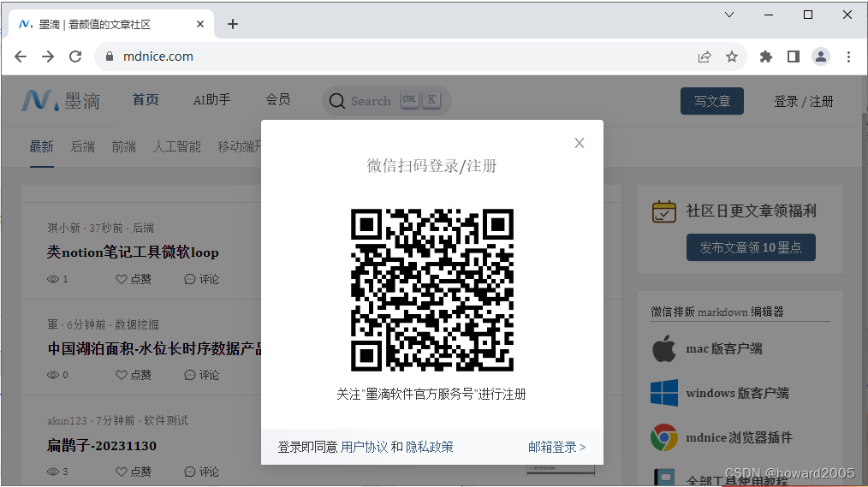
Task: Select the 人工智能 category tab
Action: [x=176, y=146]
